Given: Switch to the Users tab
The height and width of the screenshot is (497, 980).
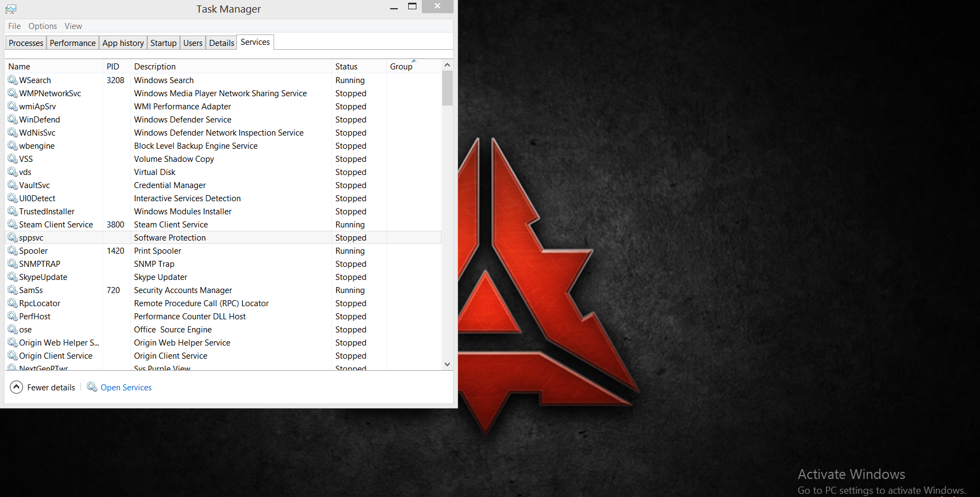Looking at the screenshot, I should (x=193, y=43).
